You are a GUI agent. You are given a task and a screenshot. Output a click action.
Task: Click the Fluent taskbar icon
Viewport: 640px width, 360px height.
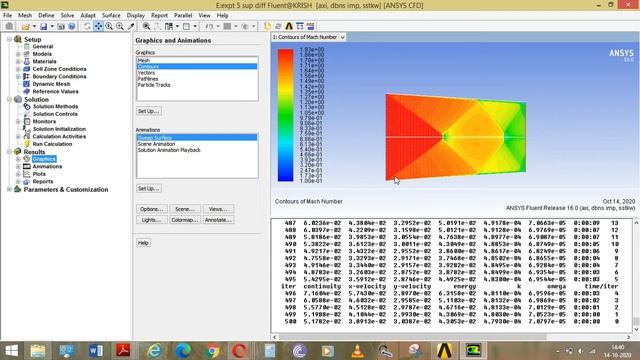click(x=473, y=351)
